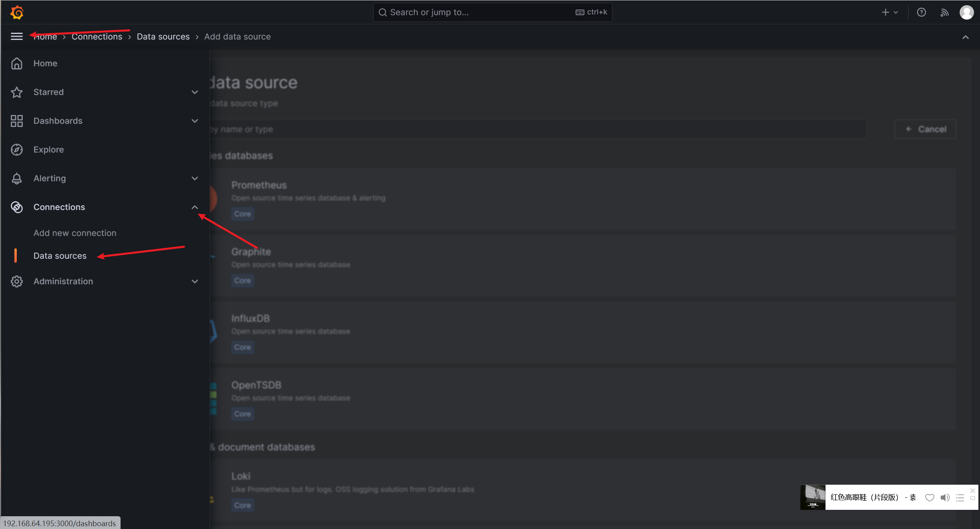Open the plus add-new dropdown
Screen dimensions: 980x529
click(x=889, y=12)
